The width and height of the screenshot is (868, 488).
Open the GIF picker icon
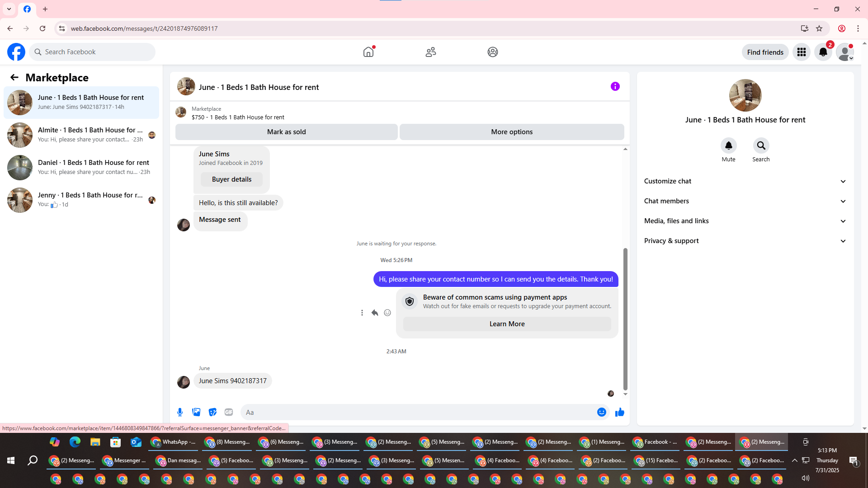229,412
